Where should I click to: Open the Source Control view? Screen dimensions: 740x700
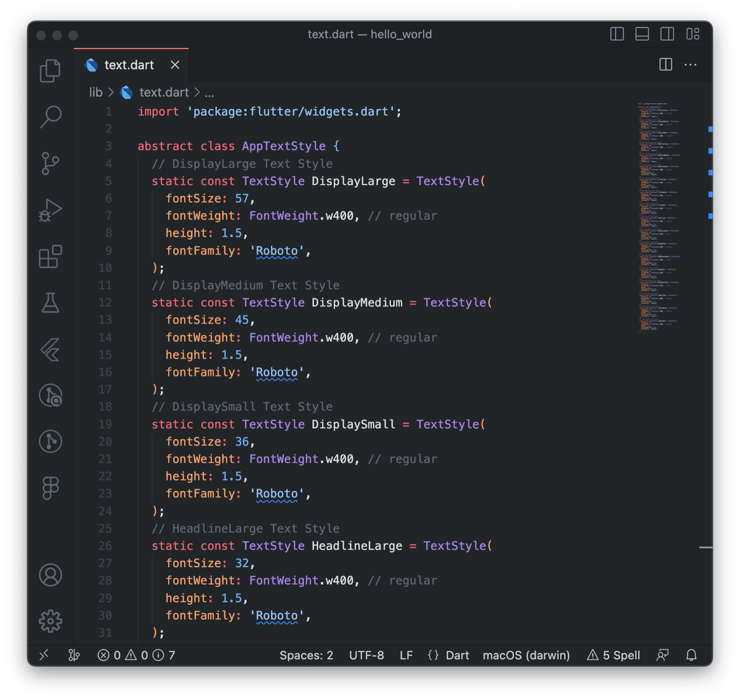pyautogui.click(x=50, y=163)
